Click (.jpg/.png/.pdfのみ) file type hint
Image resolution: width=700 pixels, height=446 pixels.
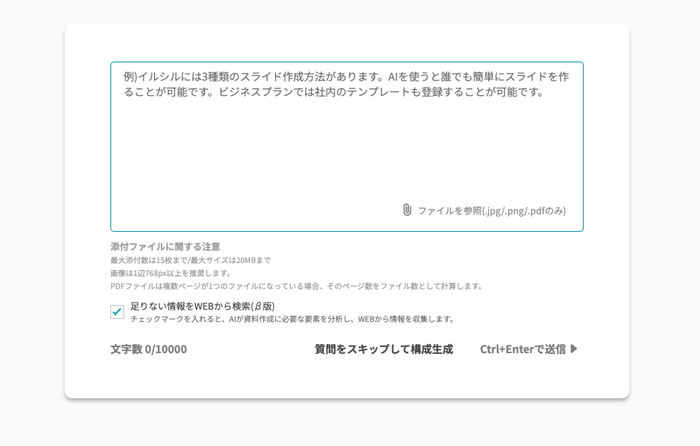tap(524, 210)
